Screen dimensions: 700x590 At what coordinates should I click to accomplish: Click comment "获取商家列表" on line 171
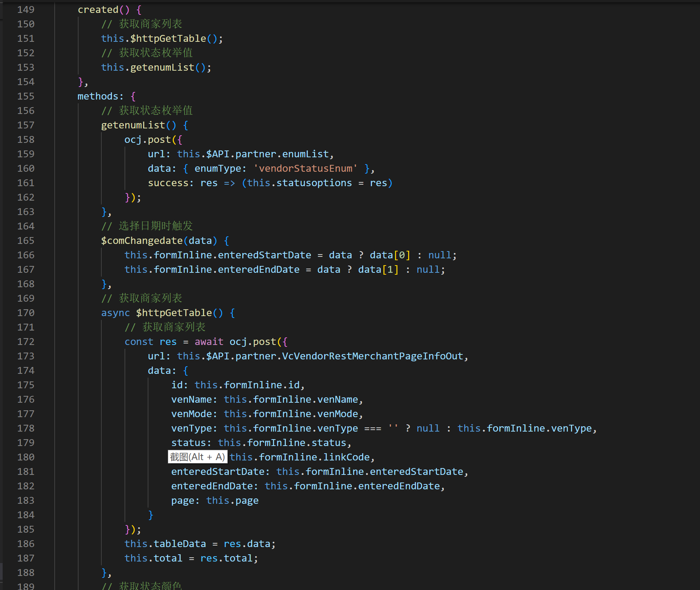pyautogui.click(x=174, y=327)
